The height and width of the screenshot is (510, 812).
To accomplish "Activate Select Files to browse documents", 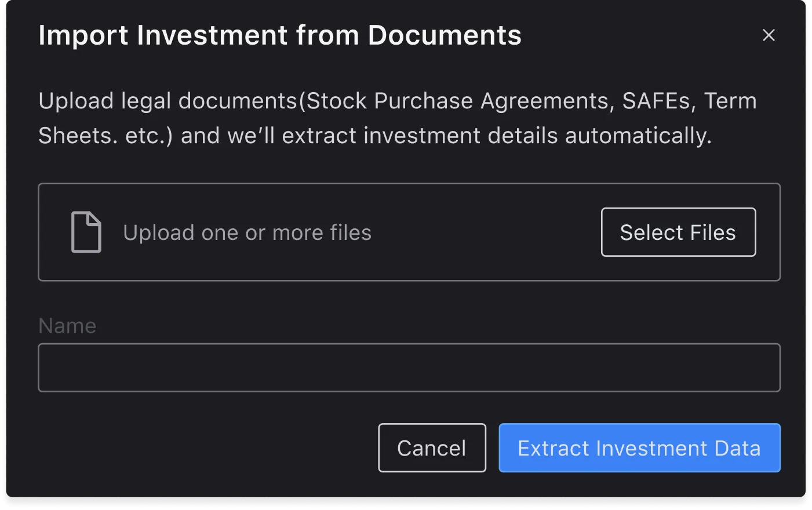I will (x=678, y=232).
